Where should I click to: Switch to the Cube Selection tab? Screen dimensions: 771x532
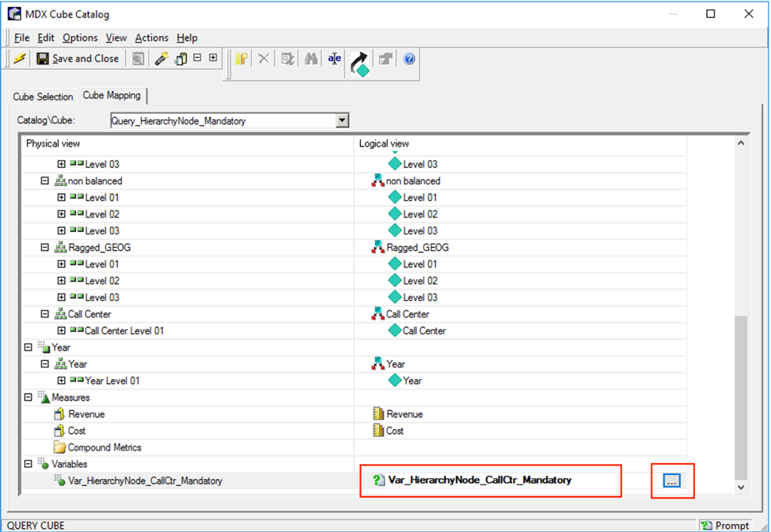point(42,97)
